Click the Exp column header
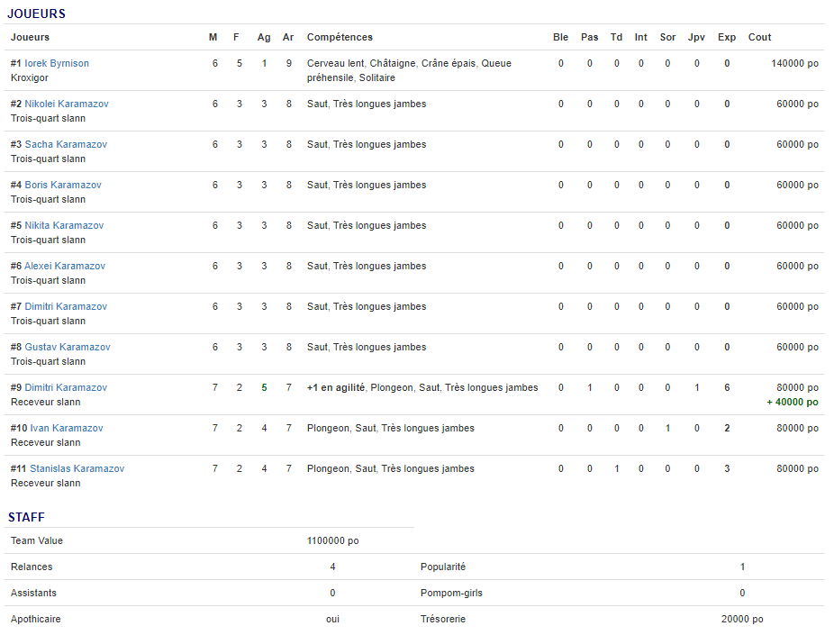 (x=727, y=38)
